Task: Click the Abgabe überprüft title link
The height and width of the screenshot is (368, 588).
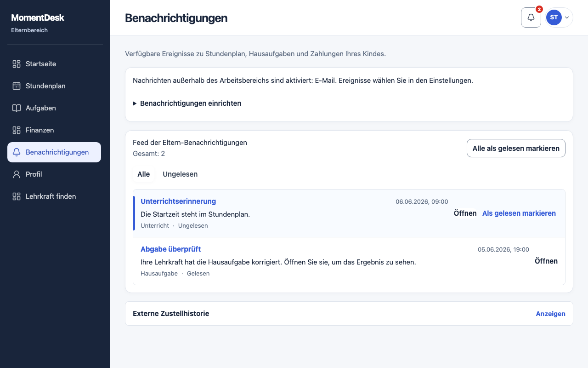Action: (x=171, y=249)
